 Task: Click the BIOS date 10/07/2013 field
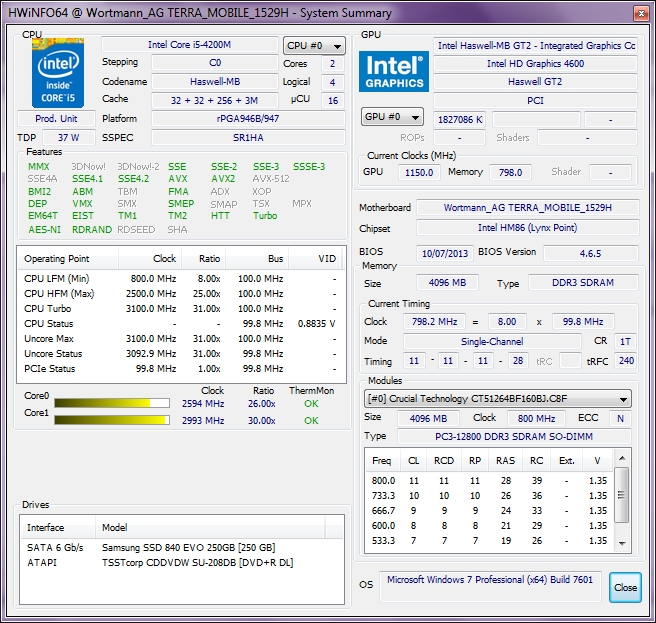(x=445, y=254)
